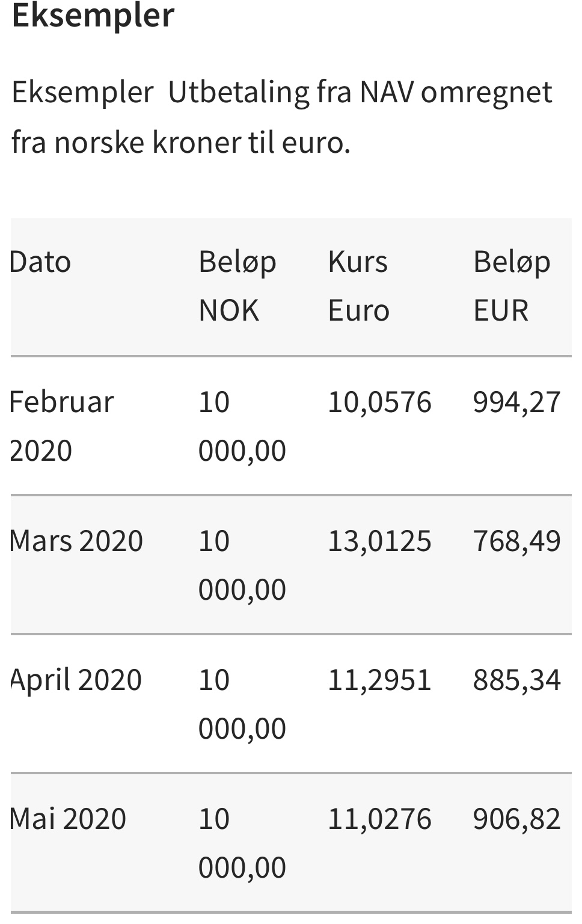Click exchange rate 10,0576

tap(379, 402)
